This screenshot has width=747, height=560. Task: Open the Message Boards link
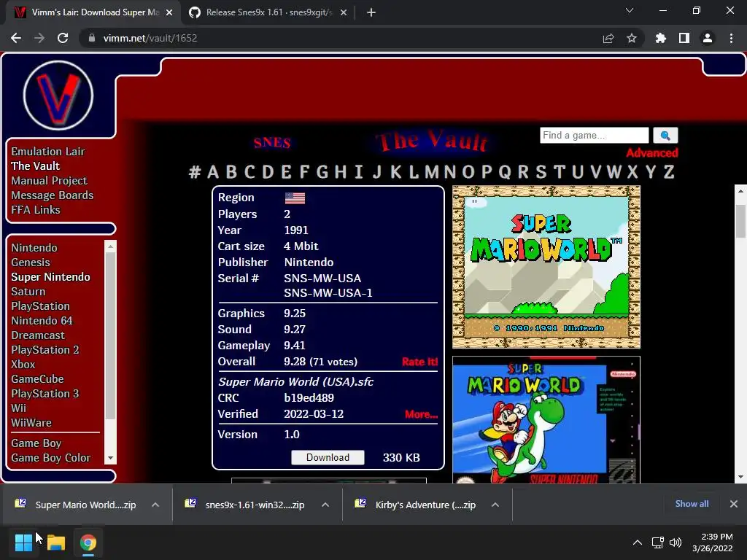(53, 195)
